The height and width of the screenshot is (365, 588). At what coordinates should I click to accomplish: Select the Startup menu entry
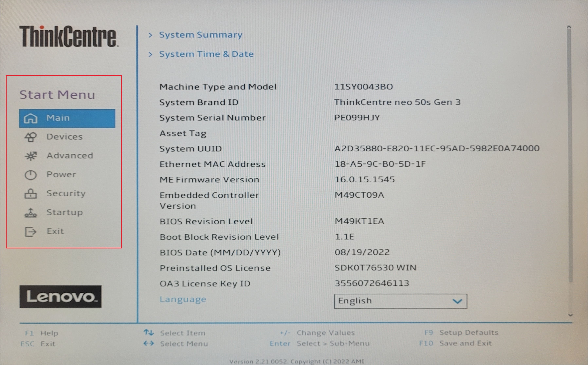click(x=64, y=212)
